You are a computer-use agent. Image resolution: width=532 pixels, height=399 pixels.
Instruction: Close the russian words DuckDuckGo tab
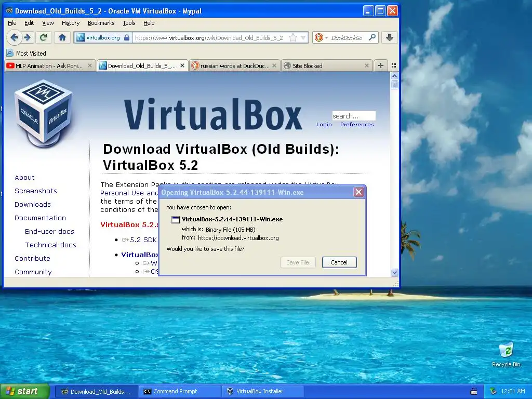[x=274, y=65]
